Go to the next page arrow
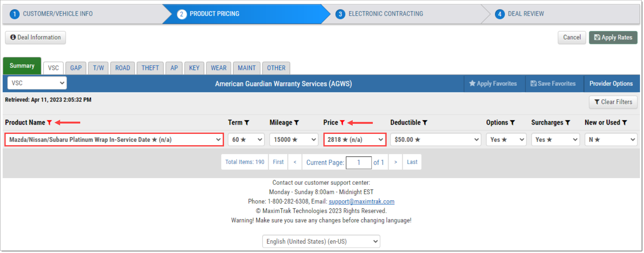 [395, 162]
